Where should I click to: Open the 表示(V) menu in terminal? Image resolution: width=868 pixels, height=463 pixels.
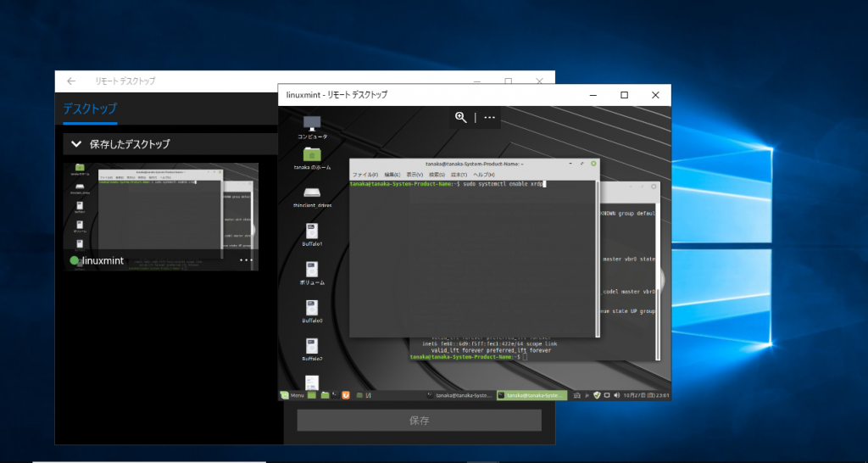(415, 175)
